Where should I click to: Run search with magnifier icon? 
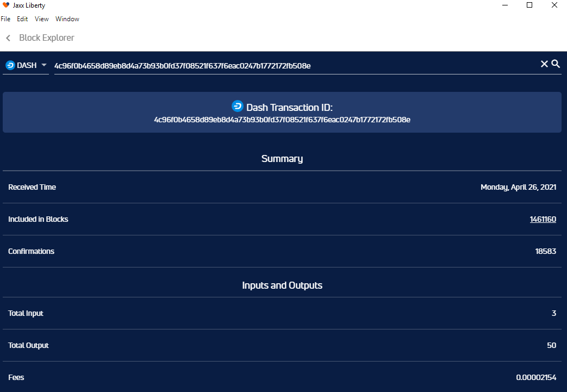556,64
